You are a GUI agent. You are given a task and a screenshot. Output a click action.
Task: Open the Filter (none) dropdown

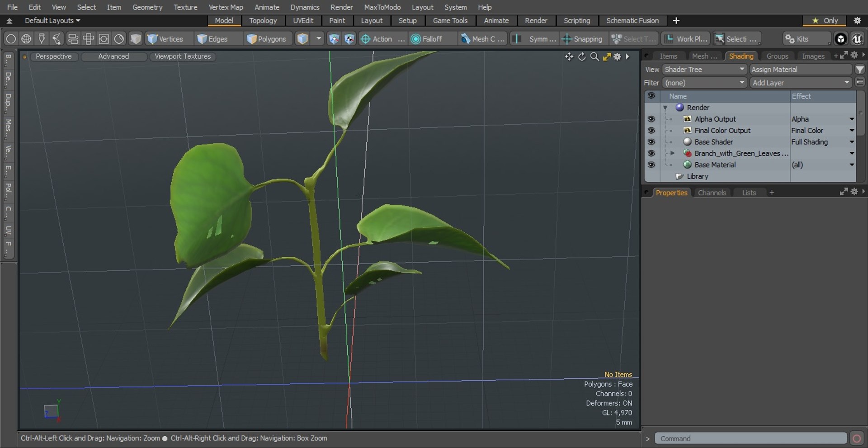pyautogui.click(x=704, y=83)
